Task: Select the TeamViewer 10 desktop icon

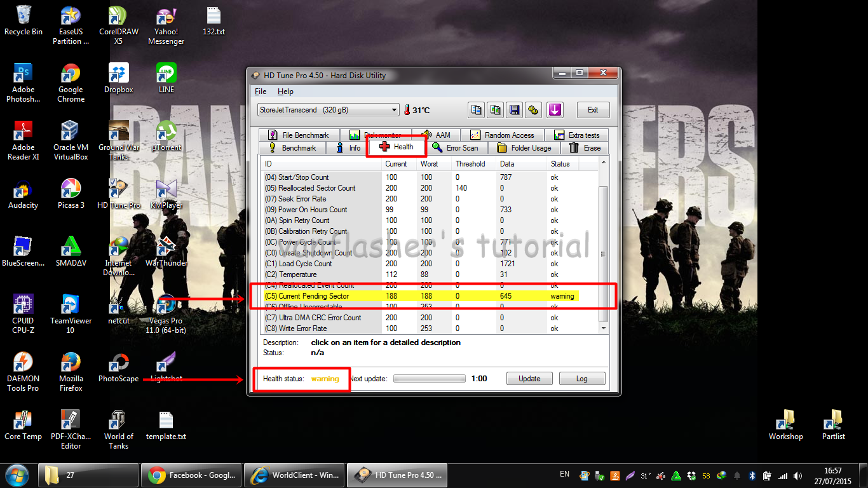Action: click(71, 315)
